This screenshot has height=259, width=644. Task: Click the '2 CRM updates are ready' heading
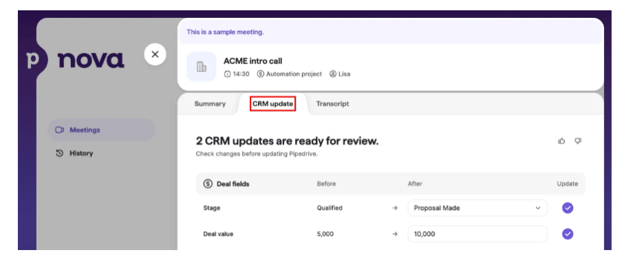(x=287, y=141)
